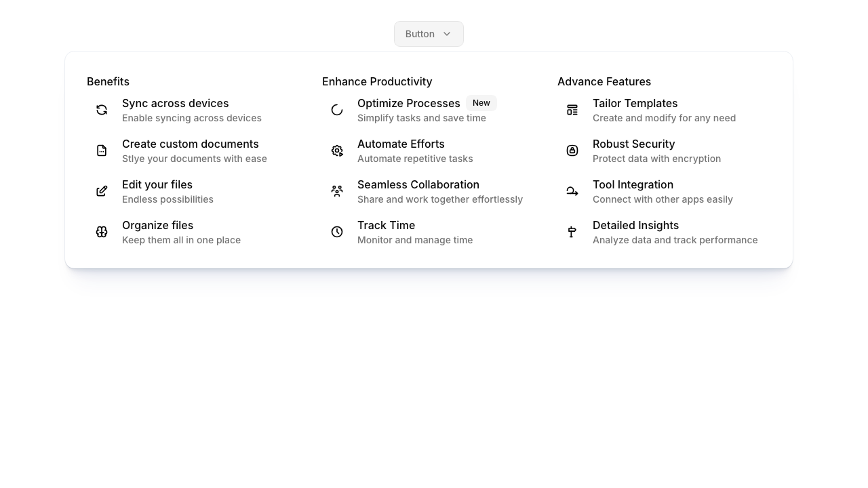Click the New badge
The width and height of the screenshot is (868, 488).
pos(481,103)
